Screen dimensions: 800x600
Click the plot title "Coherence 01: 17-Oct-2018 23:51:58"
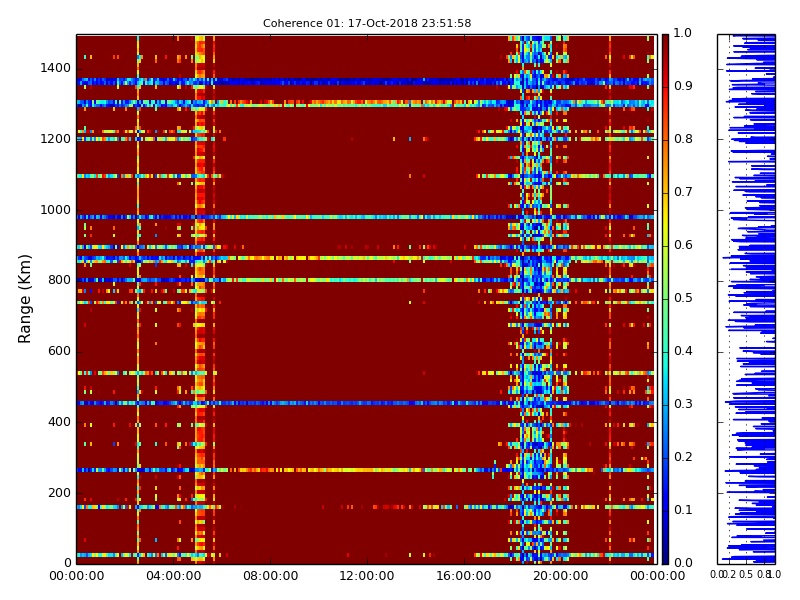click(x=367, y=23)
